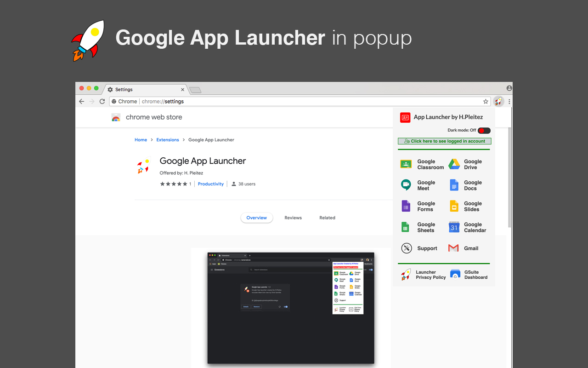The image size is (588, 368).
Task: Click 'Click here to see logged in account'
Action: point(445,141)
